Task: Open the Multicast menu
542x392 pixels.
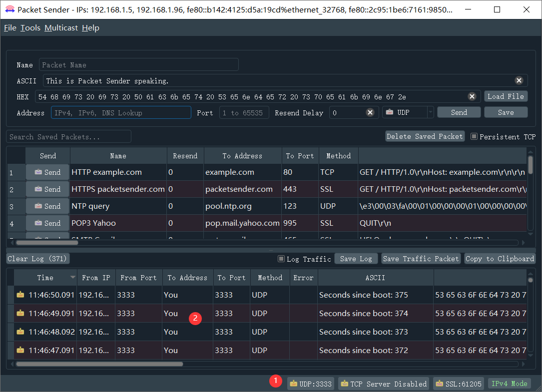Action: (61, 27)
